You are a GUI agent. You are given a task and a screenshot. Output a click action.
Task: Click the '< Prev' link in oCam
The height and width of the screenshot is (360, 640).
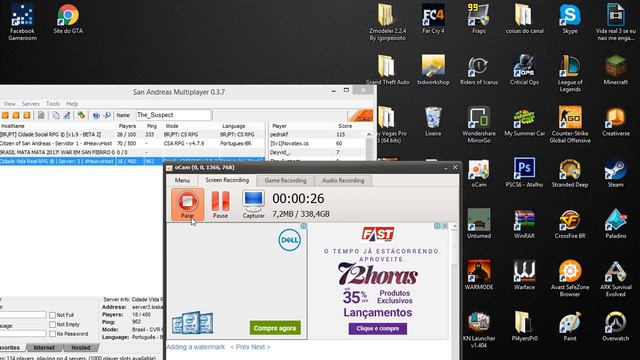pos(240,347)
